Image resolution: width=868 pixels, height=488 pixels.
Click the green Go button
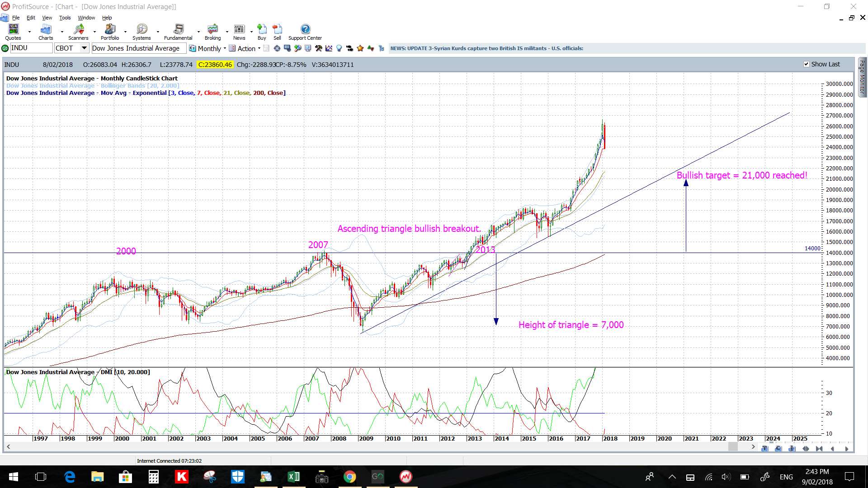[5, 48]
